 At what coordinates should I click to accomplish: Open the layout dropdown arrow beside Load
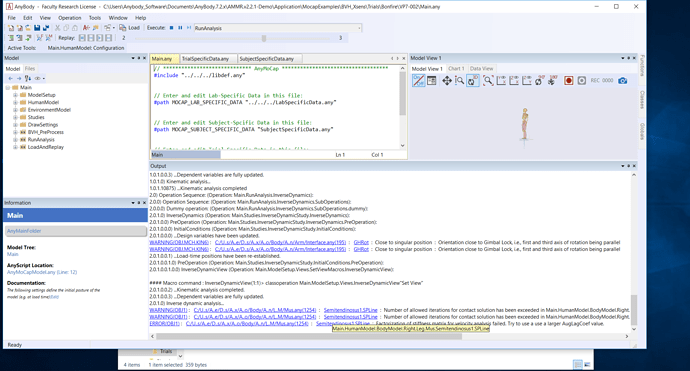(x=114, y=28)
